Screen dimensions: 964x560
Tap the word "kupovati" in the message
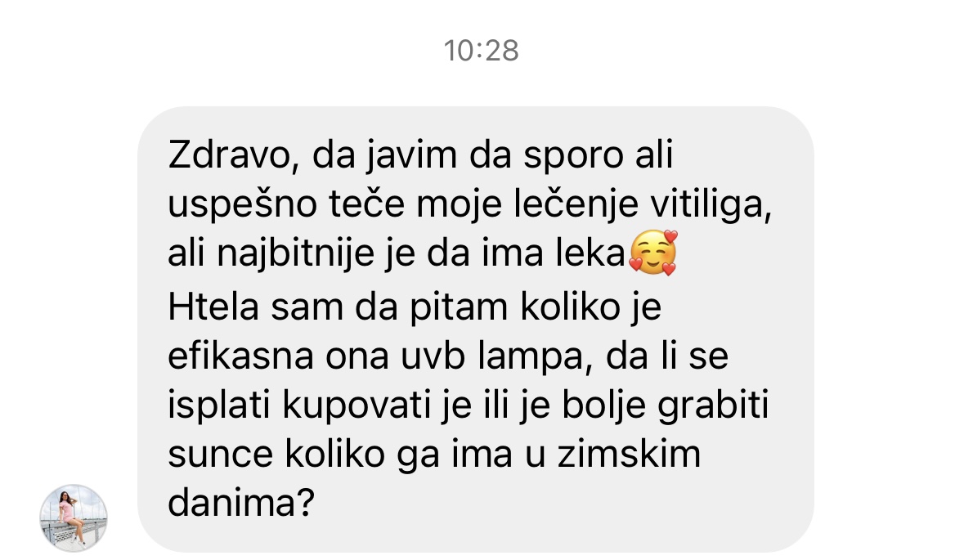(356, 407)
